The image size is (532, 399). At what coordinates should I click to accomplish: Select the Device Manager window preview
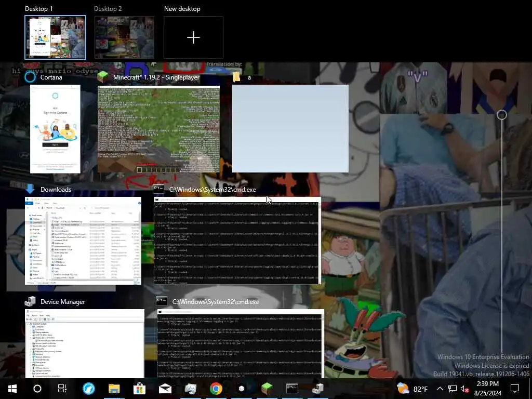pyautogui.click(x=85, y=343)
